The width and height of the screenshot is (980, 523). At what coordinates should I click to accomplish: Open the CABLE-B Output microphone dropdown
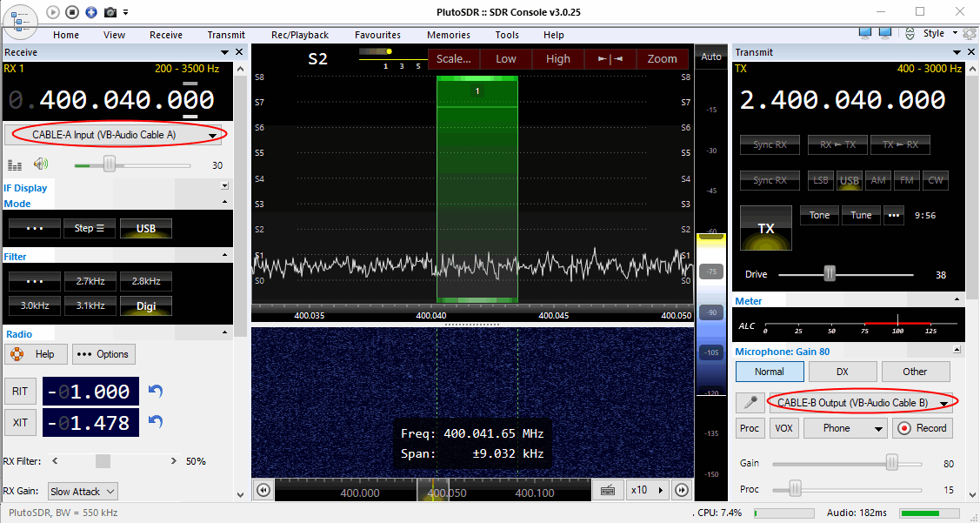[x=862, y=403]
